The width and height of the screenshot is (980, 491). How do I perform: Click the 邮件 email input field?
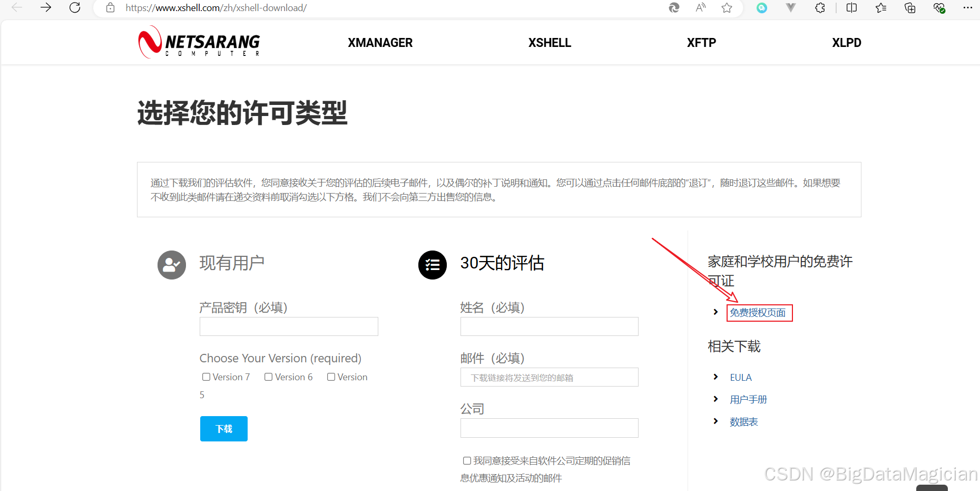(550, 377)
